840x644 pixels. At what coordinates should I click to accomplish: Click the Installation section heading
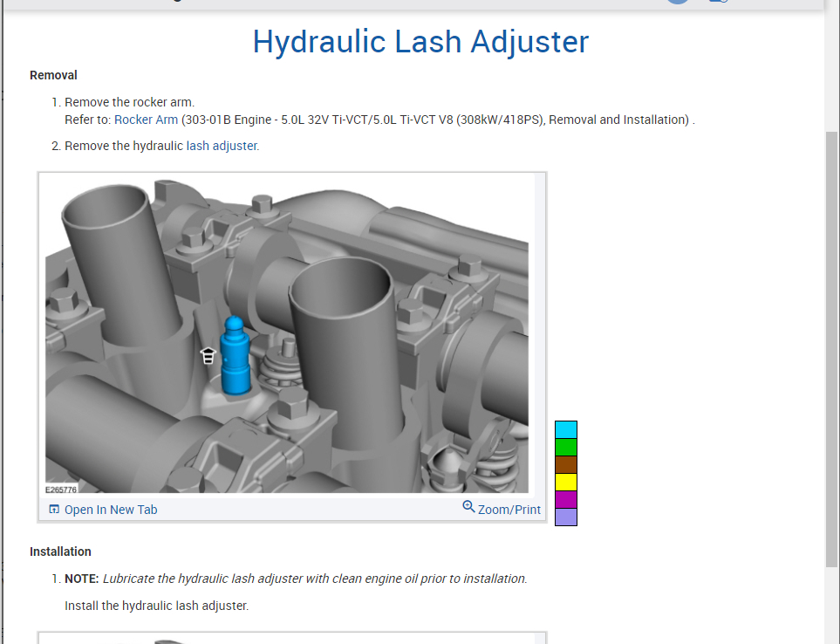tap(60, 552)
